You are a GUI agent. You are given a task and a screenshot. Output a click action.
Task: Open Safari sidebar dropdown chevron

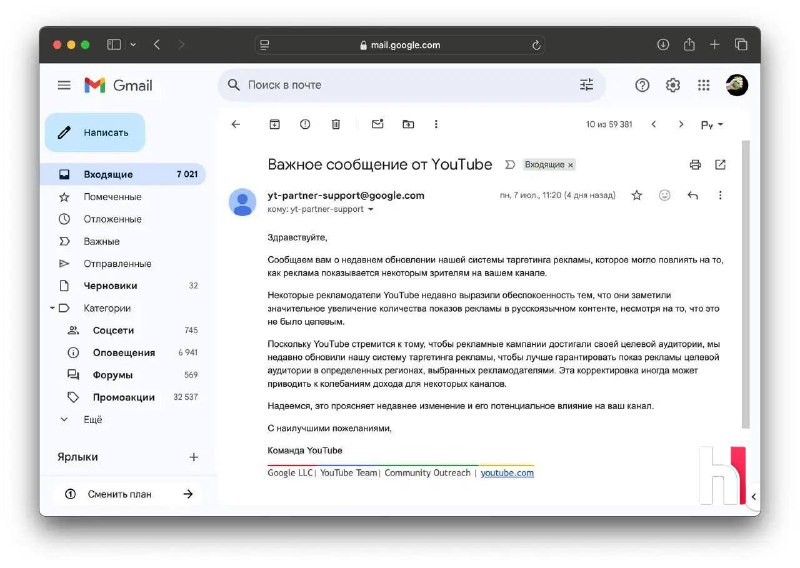point(133,45)
